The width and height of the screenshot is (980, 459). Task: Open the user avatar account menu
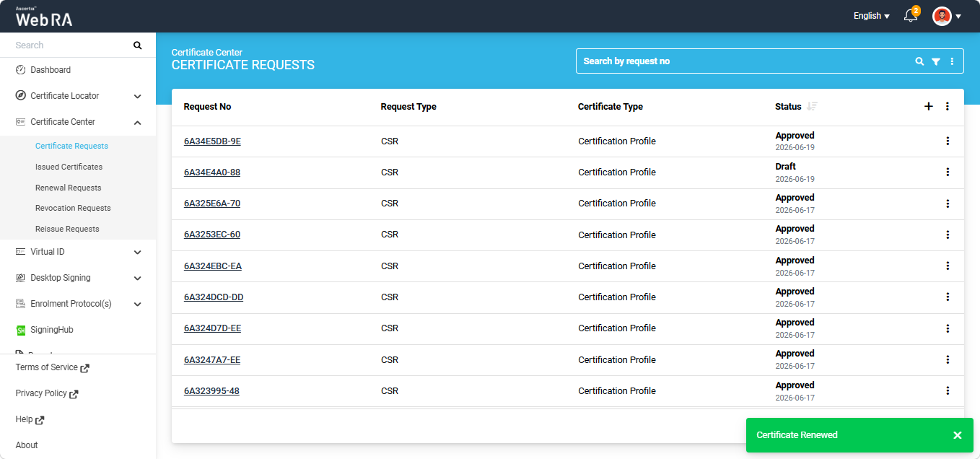point(947,16)
